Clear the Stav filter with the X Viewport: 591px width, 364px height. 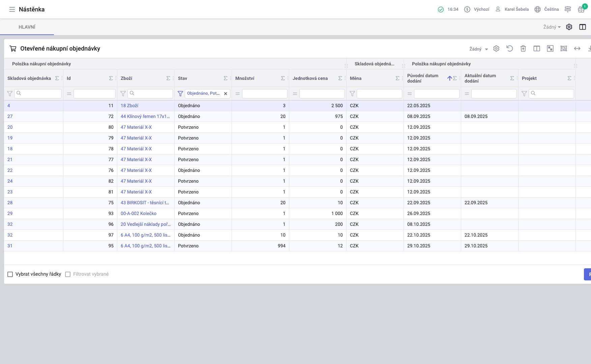[226, 94]
